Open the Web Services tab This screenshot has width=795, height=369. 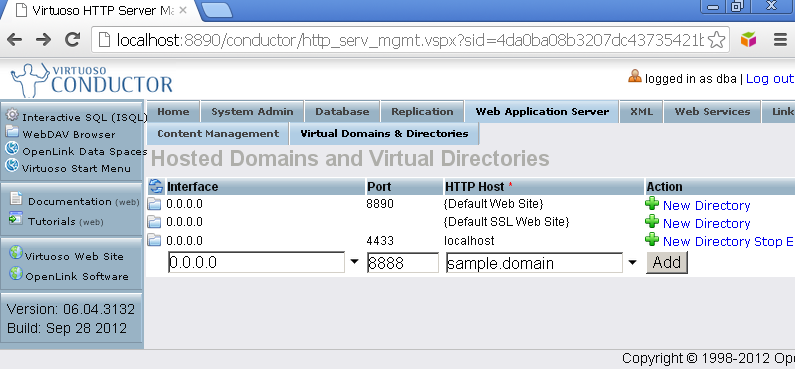tap(712, 112)
